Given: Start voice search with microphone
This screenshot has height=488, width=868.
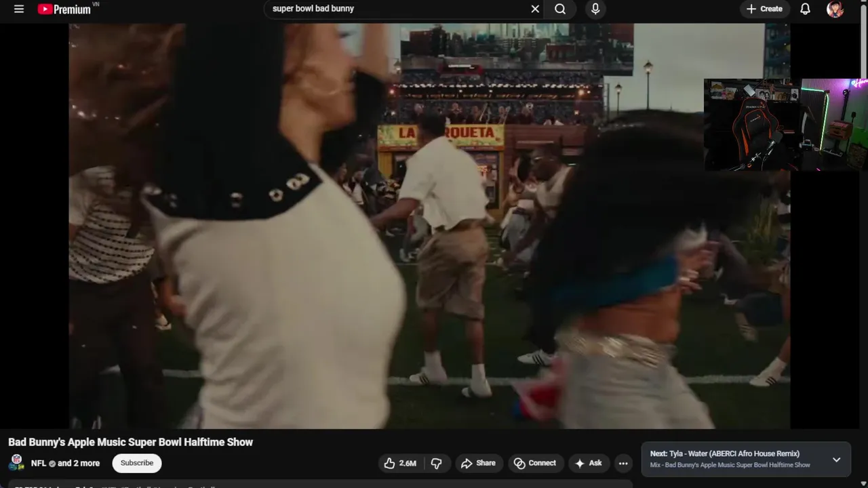Looking at the screenshot, I should [595, 9].
